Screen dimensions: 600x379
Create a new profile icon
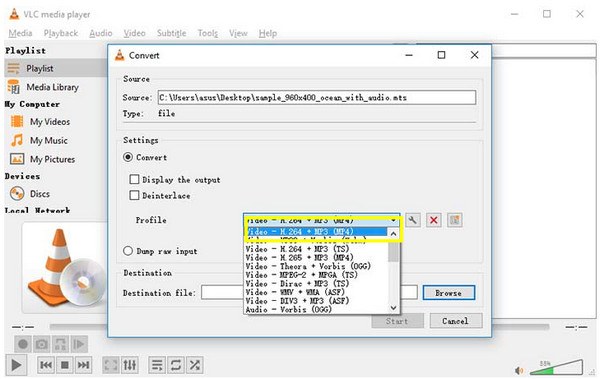[x=455, y=220]
